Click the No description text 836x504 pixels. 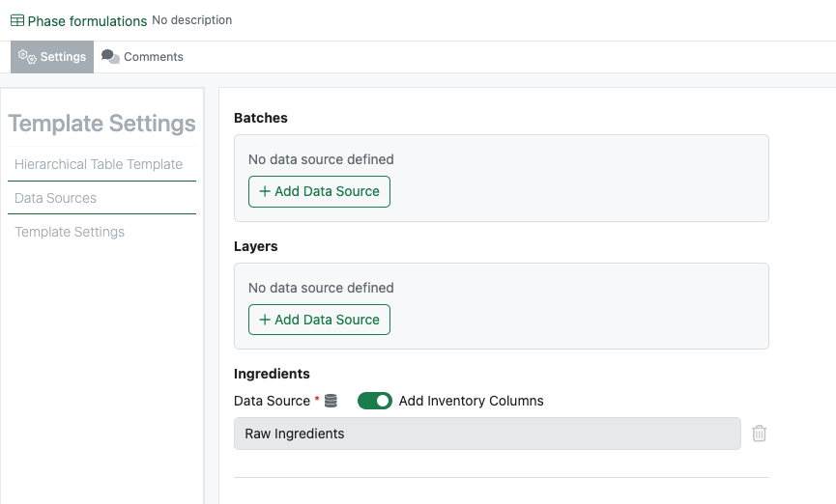pyautogui.click(x=191, y=20)
